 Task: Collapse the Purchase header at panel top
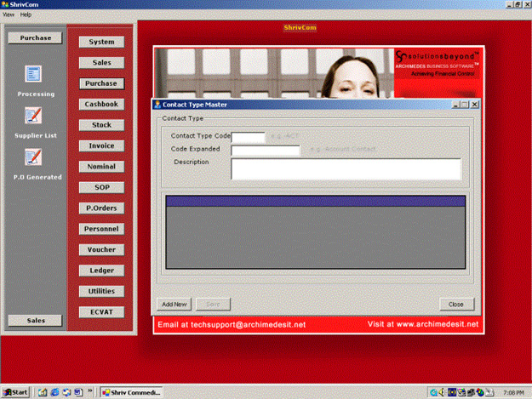click(35, 37)
